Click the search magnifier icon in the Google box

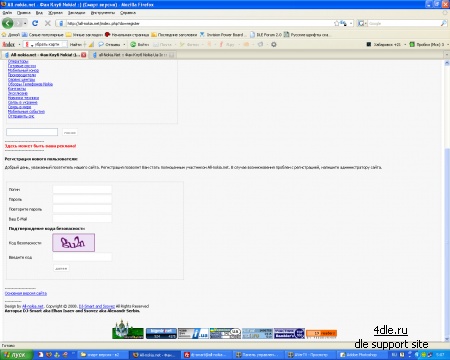coord(443,23)
